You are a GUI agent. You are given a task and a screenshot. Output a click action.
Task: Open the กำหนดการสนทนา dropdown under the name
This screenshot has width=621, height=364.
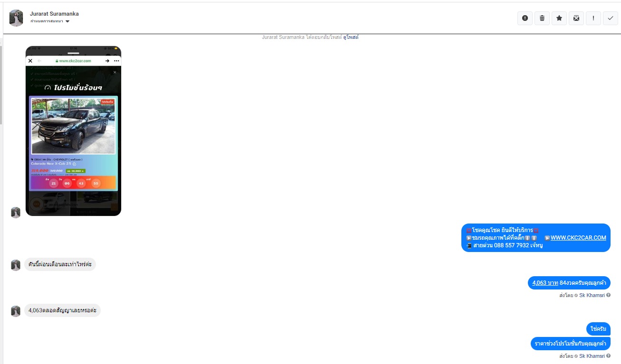click(50, 21)
